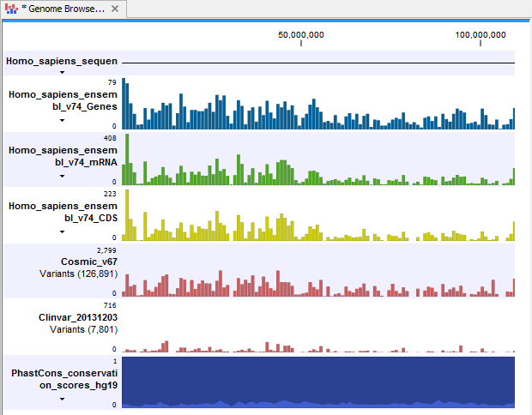
Task: Open the Homo_sapiens_sequence track dropdown arrow
Action: [x=62, y=73]
